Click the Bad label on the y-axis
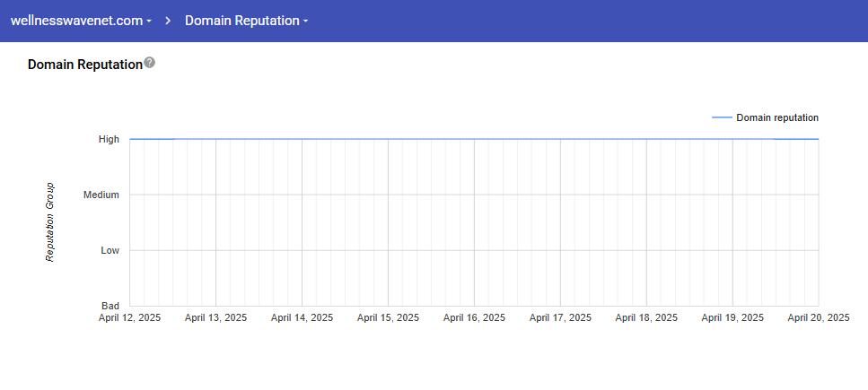Screen dimensions: 868x390 click(x=110, y=306)
